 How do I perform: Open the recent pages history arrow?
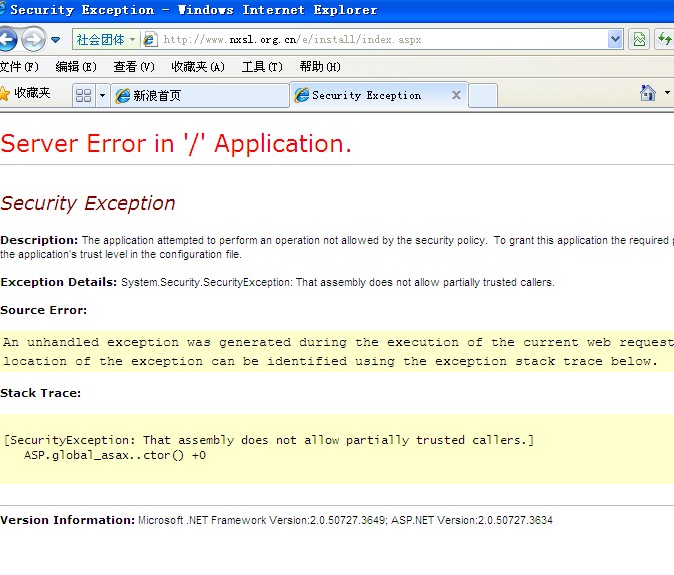55,40
